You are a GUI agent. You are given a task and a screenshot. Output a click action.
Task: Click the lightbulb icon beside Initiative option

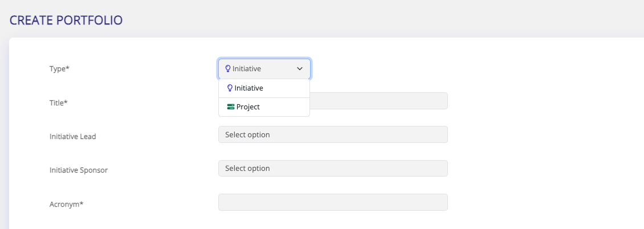230,88
